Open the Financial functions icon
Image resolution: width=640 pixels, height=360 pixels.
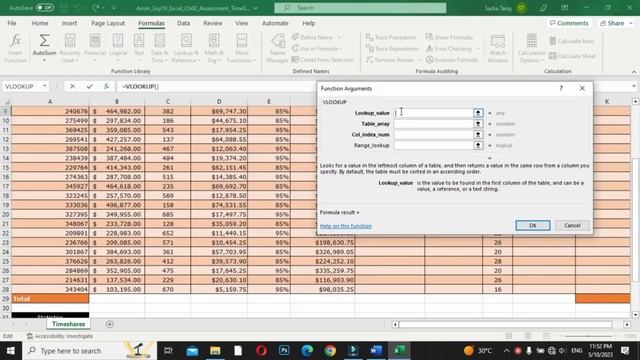point(95,41)
